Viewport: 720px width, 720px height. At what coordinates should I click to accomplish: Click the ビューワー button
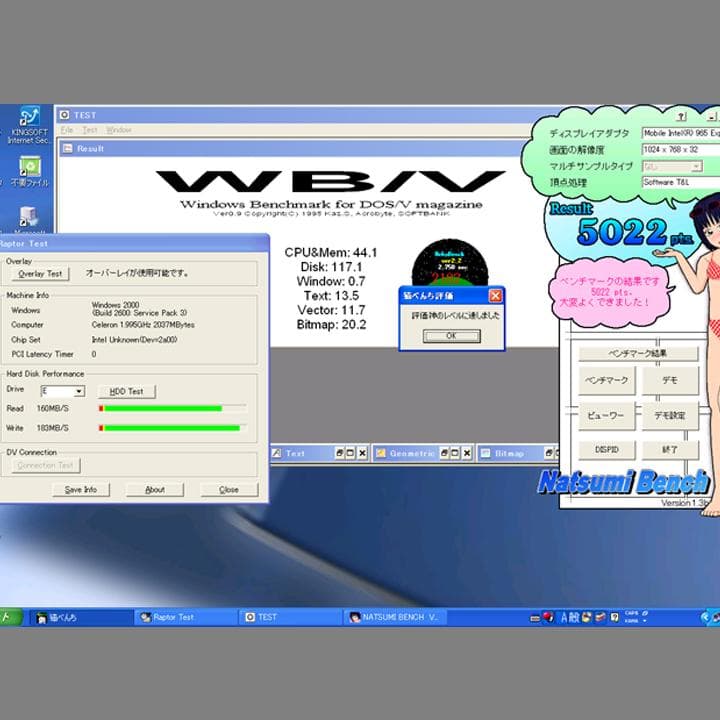point(606,416)
